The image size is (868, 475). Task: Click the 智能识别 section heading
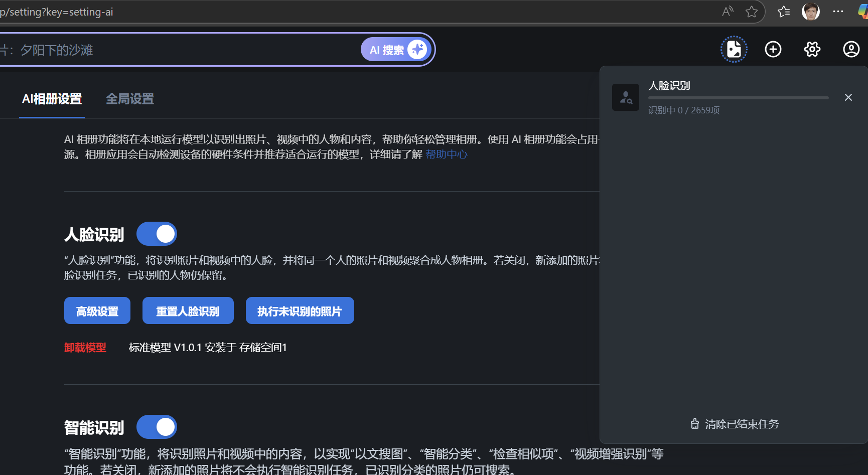[94, 428]
